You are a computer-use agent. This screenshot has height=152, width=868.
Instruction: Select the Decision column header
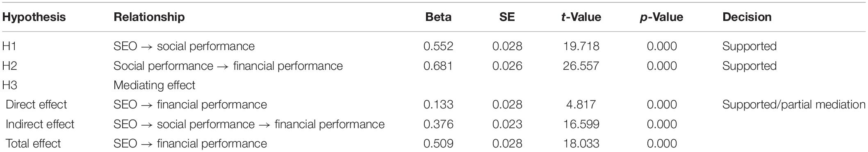(747, 17)
